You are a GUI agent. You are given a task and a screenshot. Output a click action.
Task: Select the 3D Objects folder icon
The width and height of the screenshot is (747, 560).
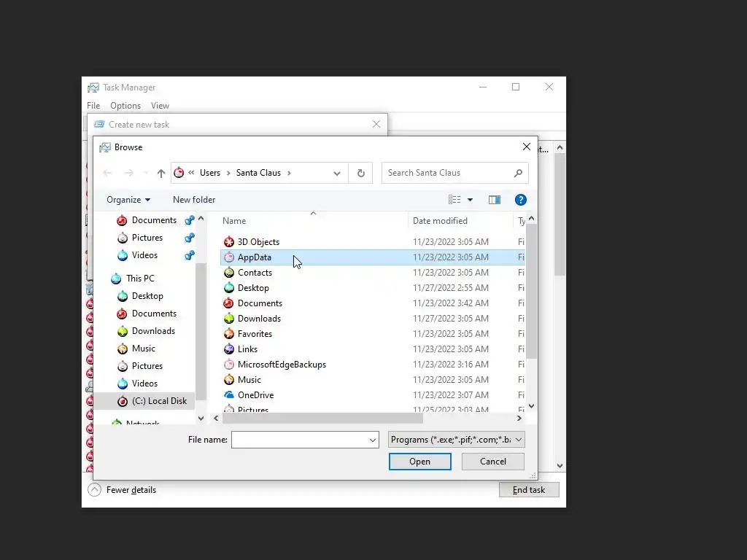(x=229, y=241)
